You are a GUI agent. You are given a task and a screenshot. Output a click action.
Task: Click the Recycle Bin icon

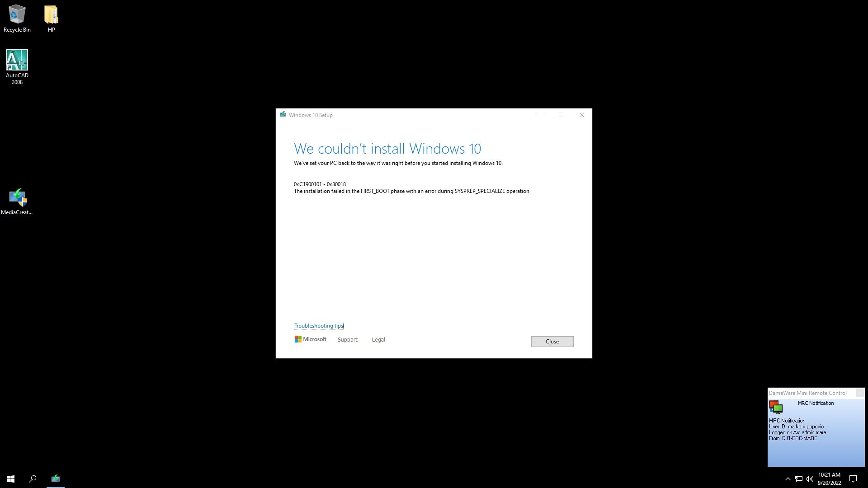(17, 14)
